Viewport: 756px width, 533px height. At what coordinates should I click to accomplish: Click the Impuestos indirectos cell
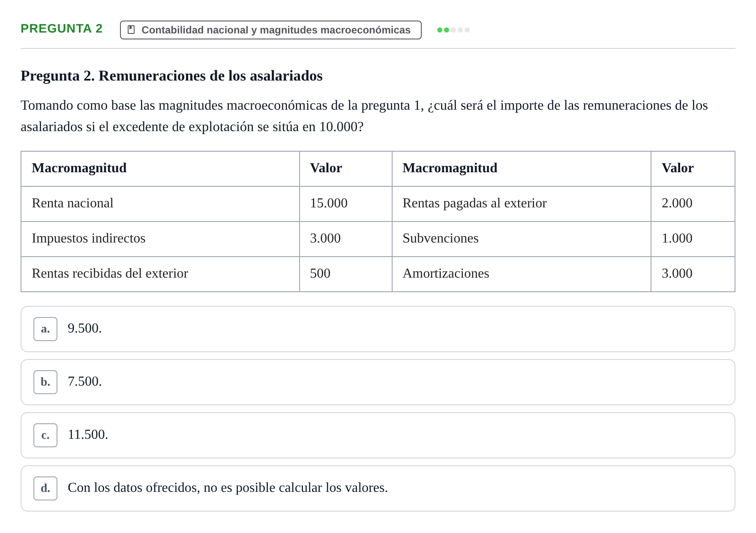pyautogui.click(x=160, y=239)
